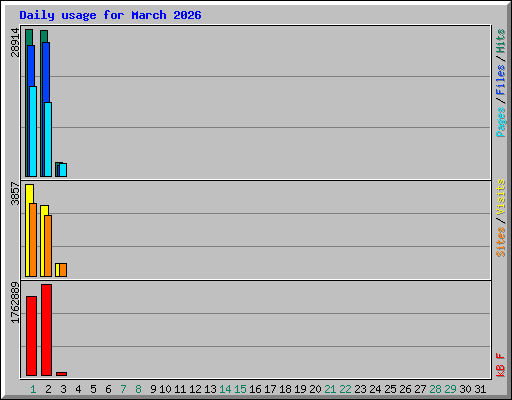This screenshot has width=512, height=400.
Task: Click day label 18 on the x-axis
Action: (x=285, y=389)
